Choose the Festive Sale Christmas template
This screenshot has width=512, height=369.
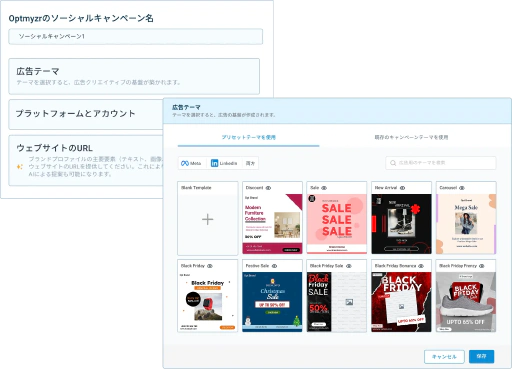tap(272, 302)
